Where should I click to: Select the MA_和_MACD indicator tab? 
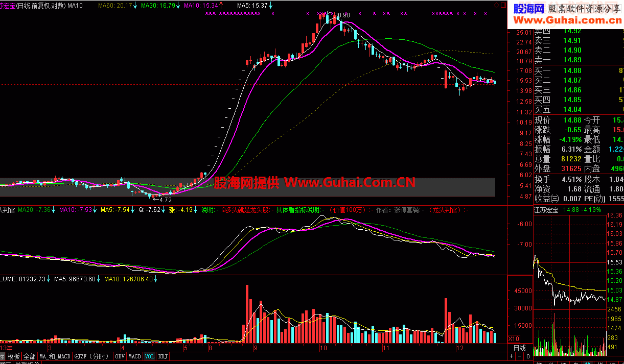click(x=55, y=356)
